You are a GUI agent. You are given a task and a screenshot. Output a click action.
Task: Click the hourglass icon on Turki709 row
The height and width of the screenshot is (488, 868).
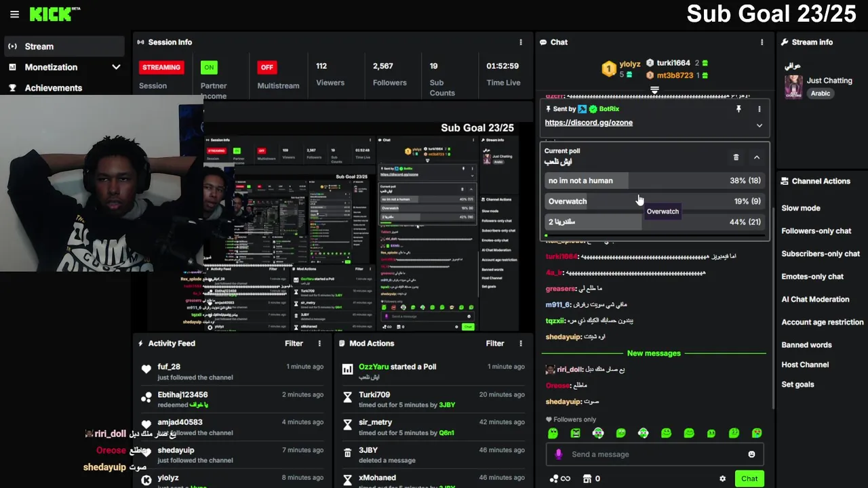pos(347,398)
